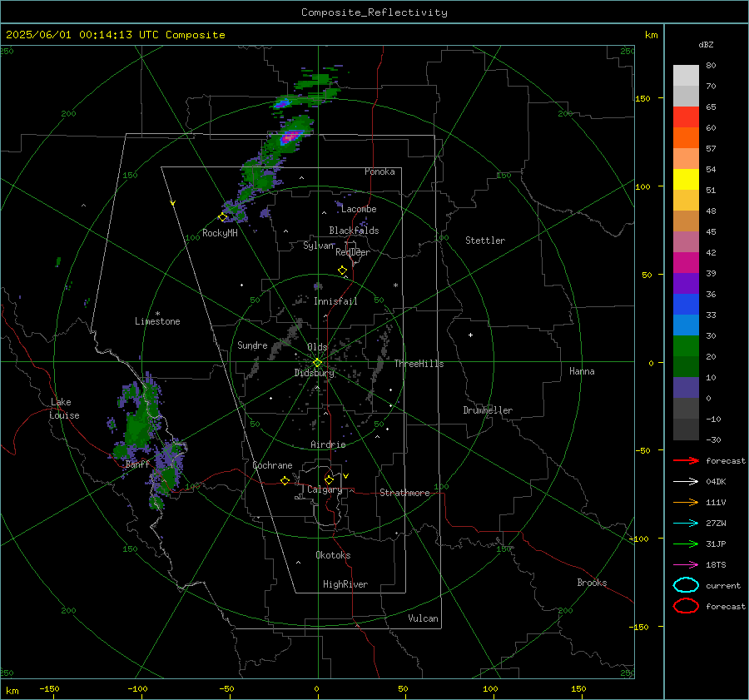Click yellow diamond marker below Cochrane

tap(285, 481)
